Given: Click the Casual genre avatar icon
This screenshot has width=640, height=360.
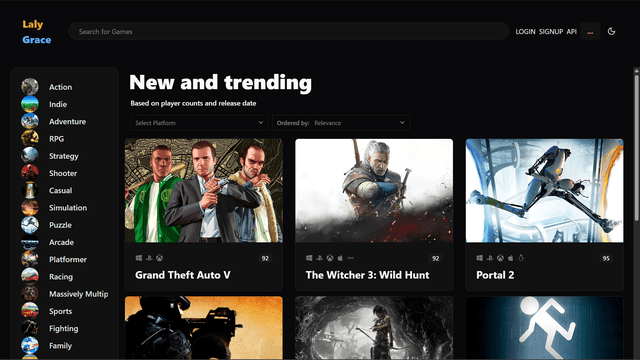Looking at the screenshot, I should [x=30, y=190].
